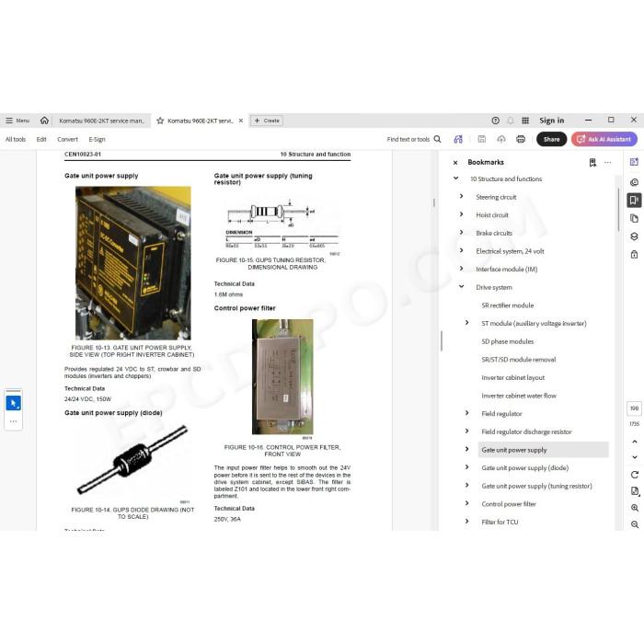Open the apps grid icon

[525, 121]
